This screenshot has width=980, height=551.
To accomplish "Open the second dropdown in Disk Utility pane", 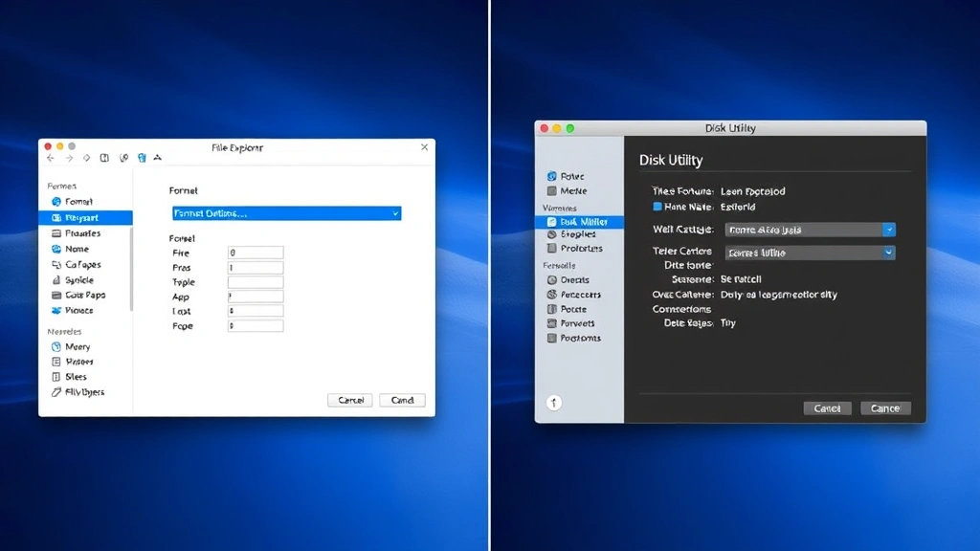I will click(x=811, y=252).
